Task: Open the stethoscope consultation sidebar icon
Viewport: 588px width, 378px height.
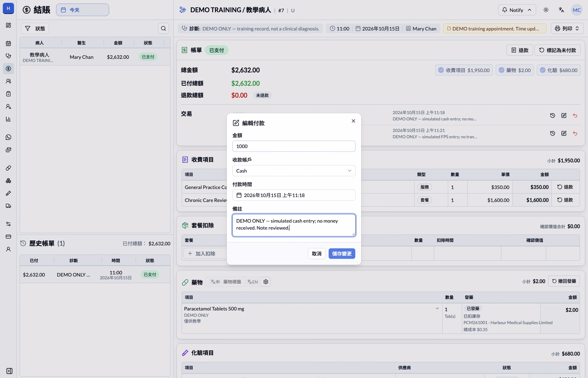Action: [x=8, y=56]
